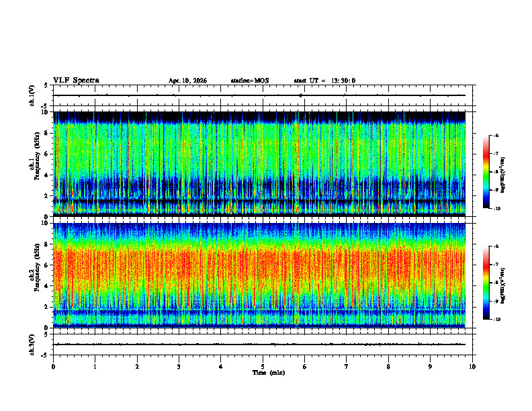Image resolution: width=532 pixels, height=411 pixels.
Task: Click the ch.1 spectrogram colorbar
Action: tap(486, 172)
